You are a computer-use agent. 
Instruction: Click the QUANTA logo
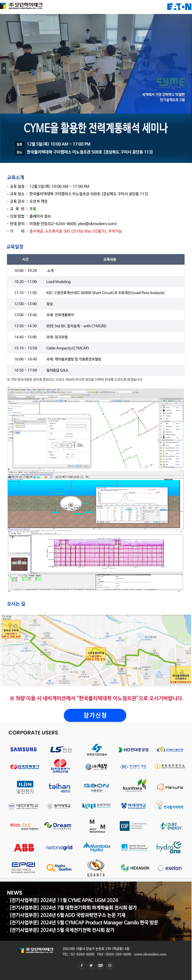(x=96, y=868)
